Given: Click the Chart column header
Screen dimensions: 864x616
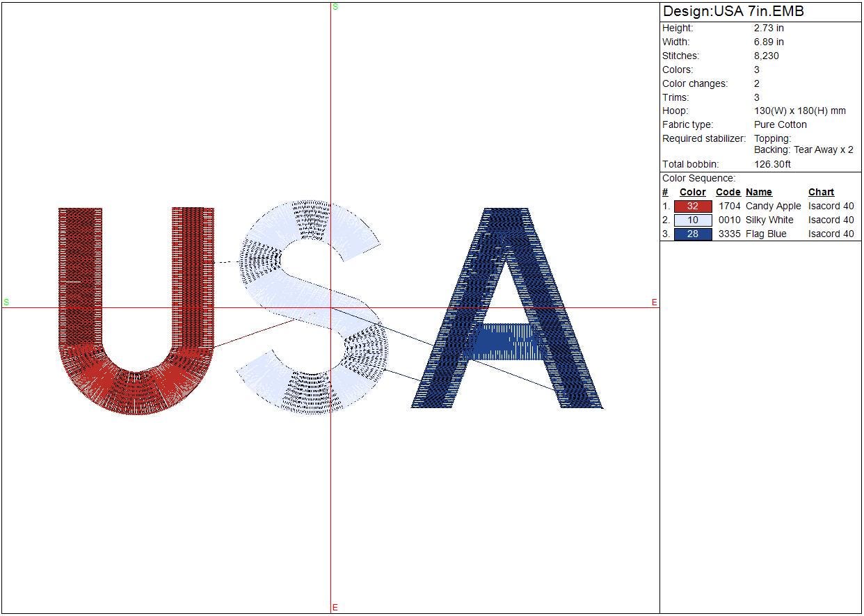Looking at the screenshot, I should tap(821, 193).
